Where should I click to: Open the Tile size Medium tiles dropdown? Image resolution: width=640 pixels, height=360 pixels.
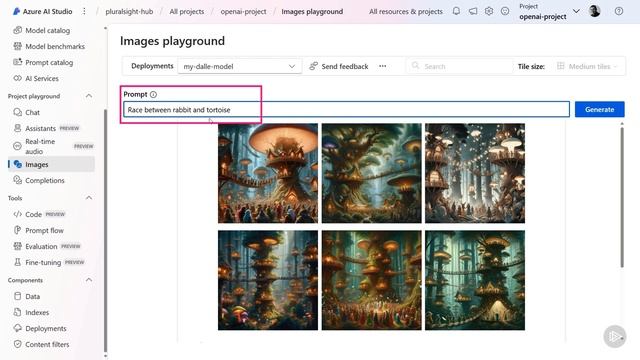tap(587, 66)
